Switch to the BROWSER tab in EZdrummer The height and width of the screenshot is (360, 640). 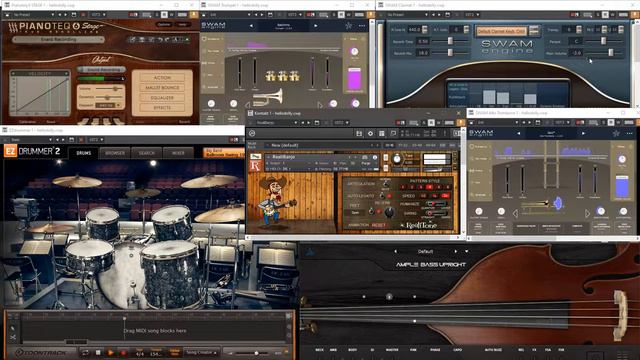[115, 153]
